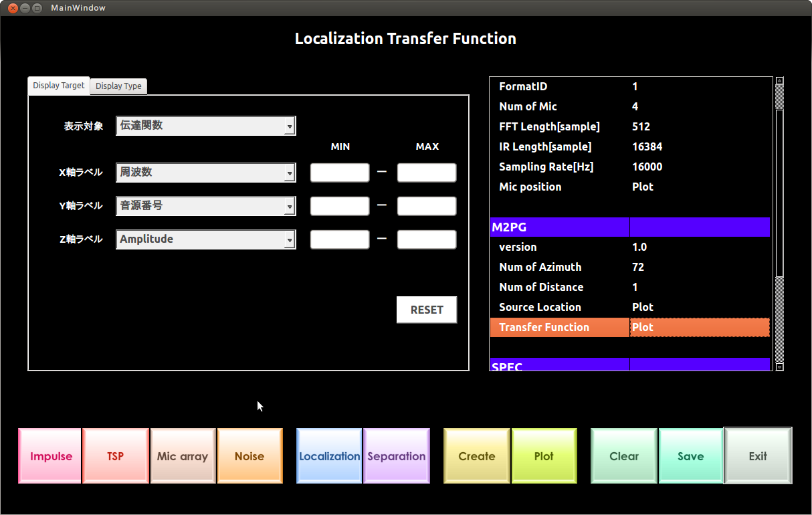Select the Plot icon to visualize data
The width and height of the screenshot is (812, 515).
(544, 455)
